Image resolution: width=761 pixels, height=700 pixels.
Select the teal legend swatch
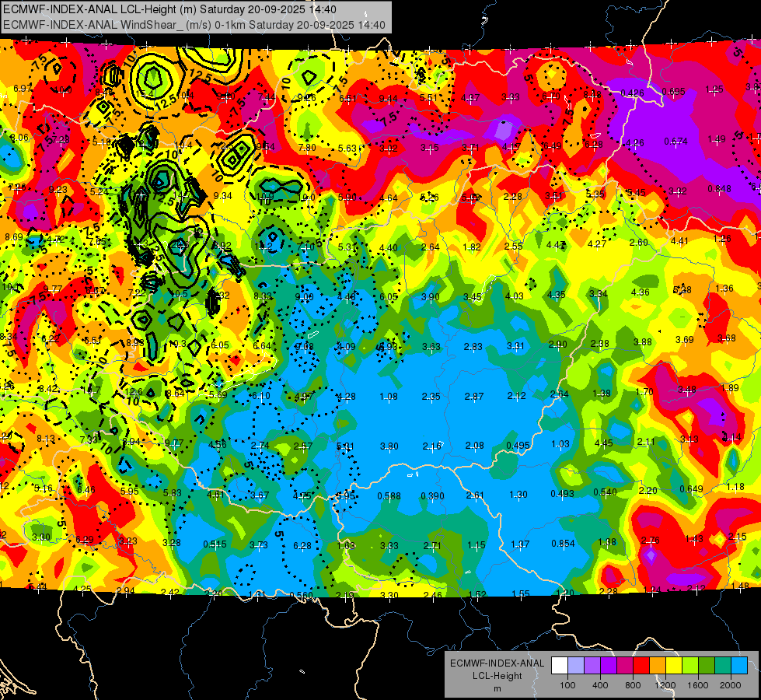(x=723, y=666)
